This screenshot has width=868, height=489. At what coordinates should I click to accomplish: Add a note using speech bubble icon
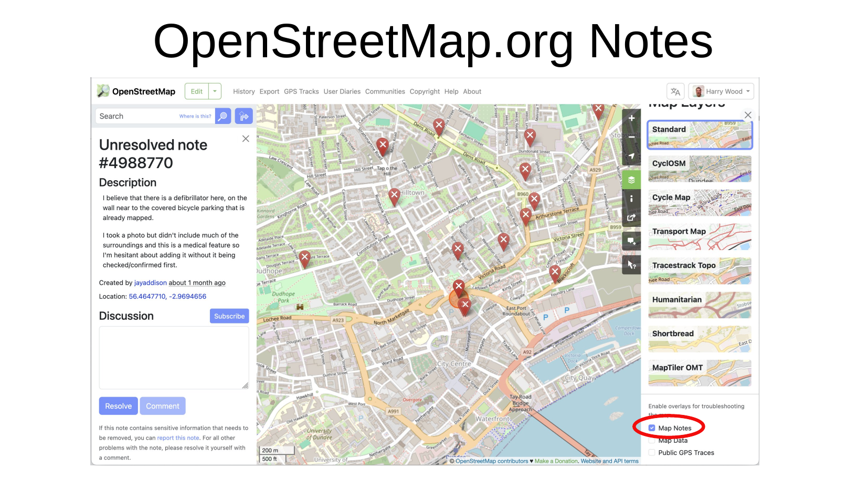[x=631, y=241]
